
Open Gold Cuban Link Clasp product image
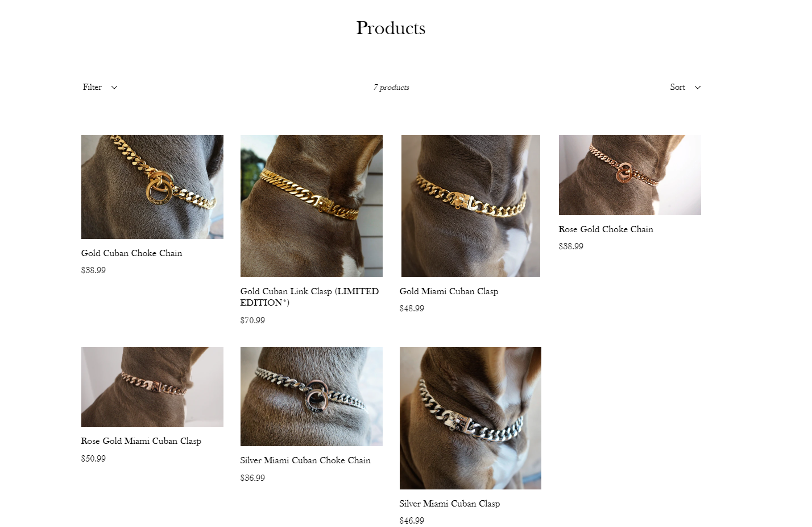312,206
